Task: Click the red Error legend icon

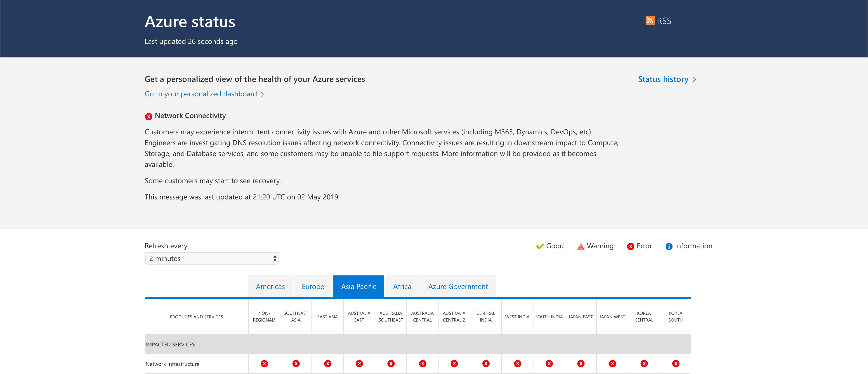Action: [x=630, y=247]
